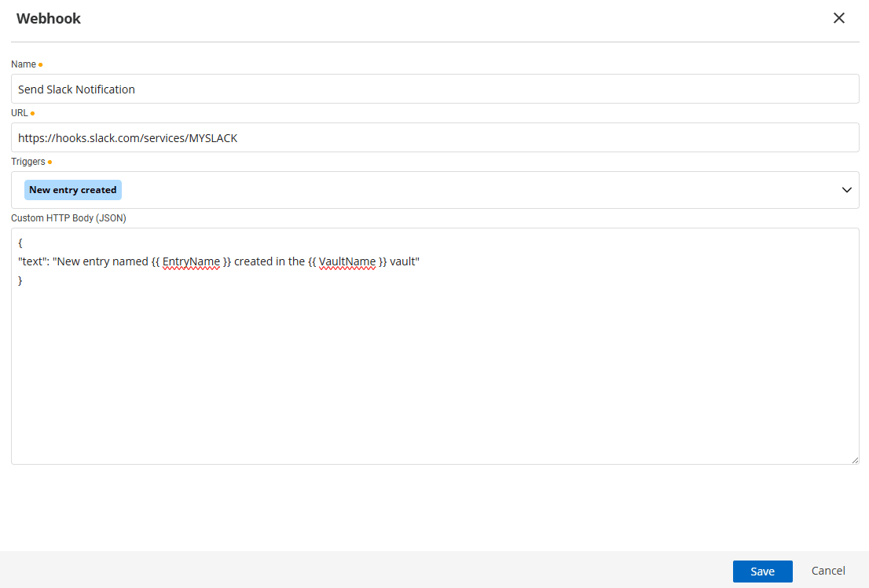869x588 pixels.
Task: Click the {{ VaultName }} placeholder variable
Action: [x=346, y=261]
